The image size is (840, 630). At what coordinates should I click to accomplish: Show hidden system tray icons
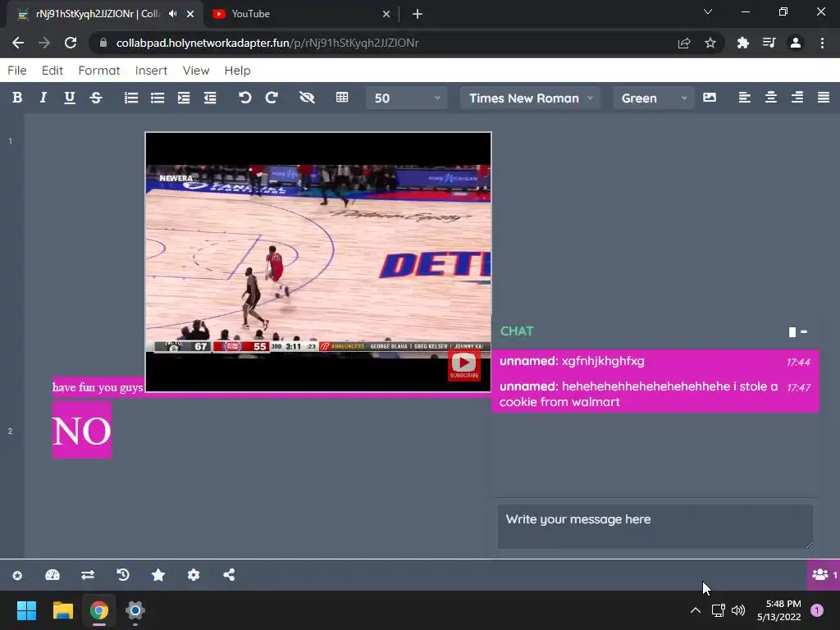point(696,610)
